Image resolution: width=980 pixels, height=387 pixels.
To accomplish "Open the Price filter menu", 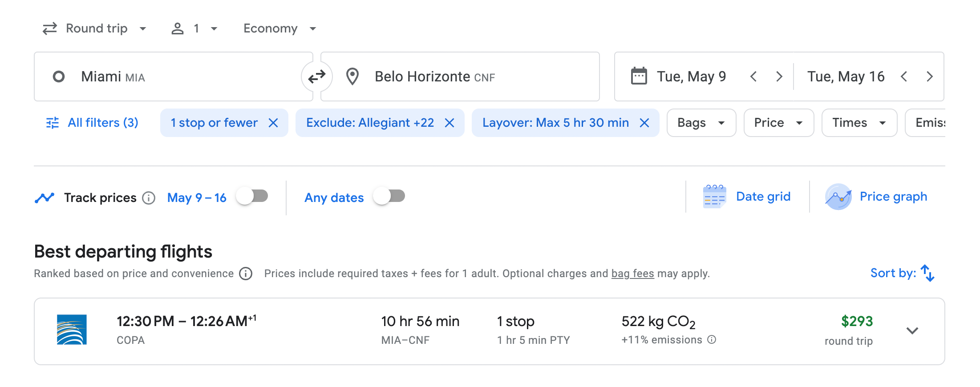I will point(778,123).
